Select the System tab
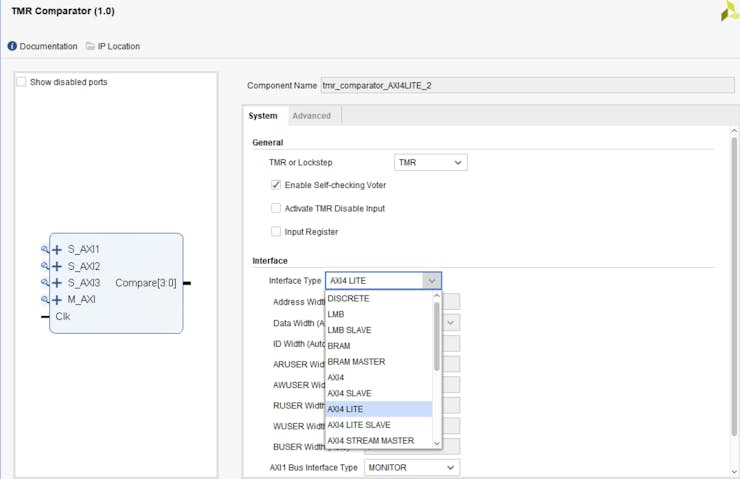 [263, 116]
